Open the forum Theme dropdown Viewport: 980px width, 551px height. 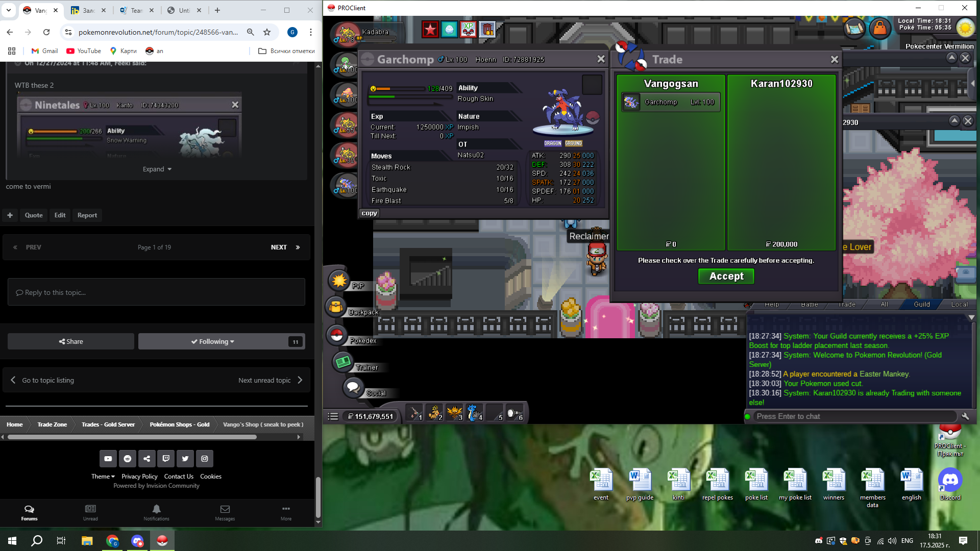[103, 476]
